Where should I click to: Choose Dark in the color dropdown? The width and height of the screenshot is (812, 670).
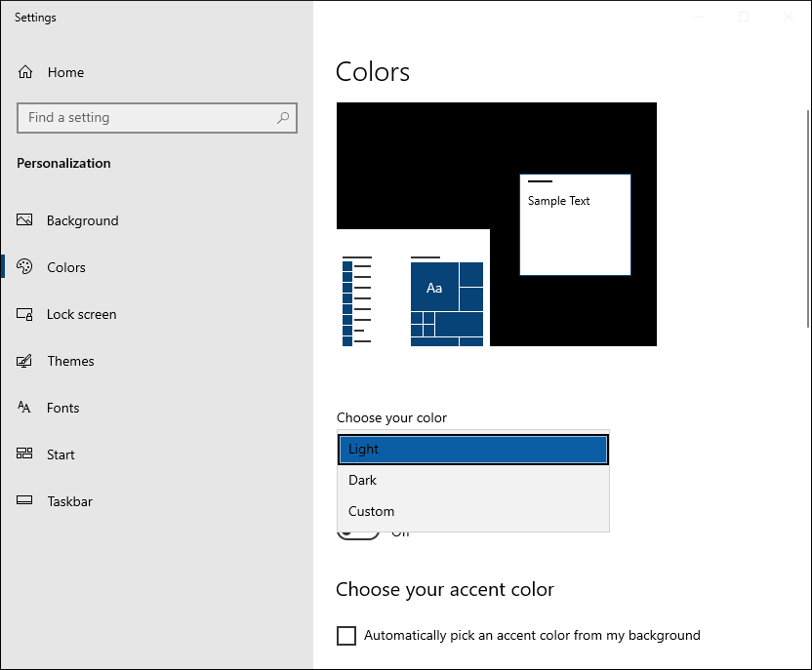tap(473, 481)
